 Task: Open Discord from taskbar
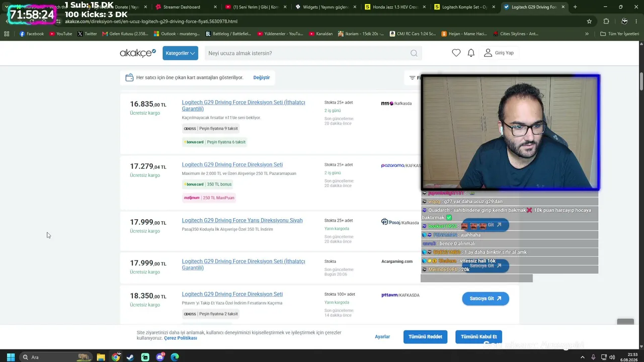click(x=160, y=357)
